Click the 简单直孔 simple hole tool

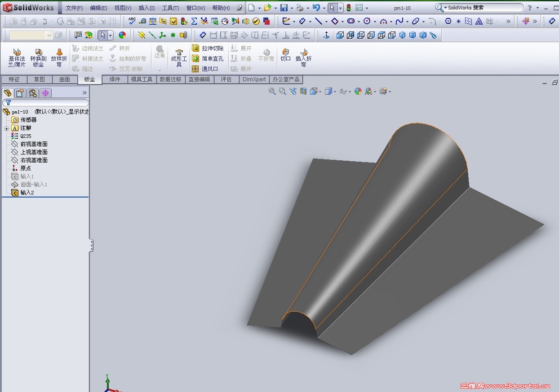[x=208, y=58]
